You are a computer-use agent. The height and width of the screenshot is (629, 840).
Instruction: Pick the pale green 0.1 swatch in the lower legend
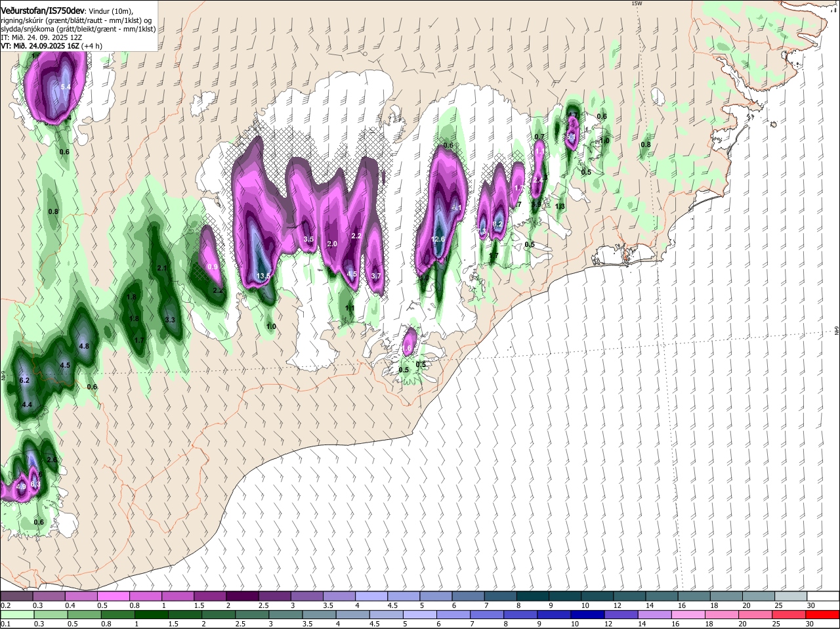pos(16,615)
